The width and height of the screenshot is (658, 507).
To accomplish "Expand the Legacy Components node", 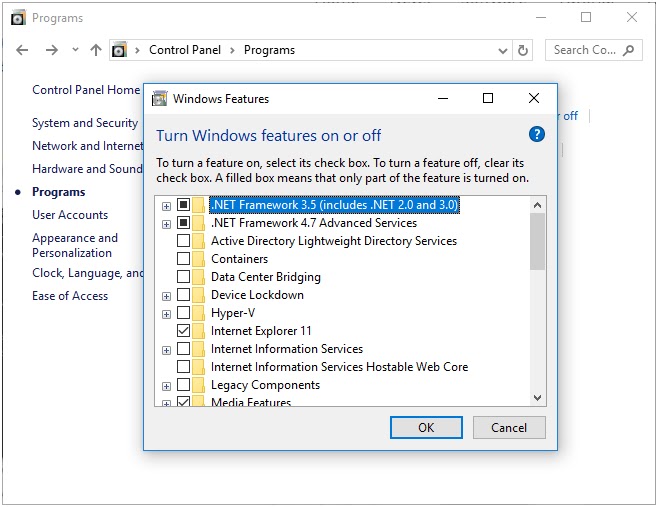I will [x=167, y=387].
